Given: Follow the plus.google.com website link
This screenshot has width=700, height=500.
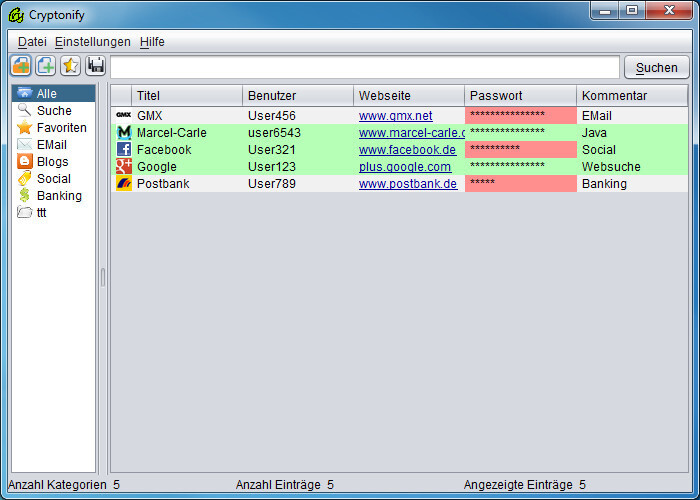Looking at the screenshot, I should (x=405, y=167).
